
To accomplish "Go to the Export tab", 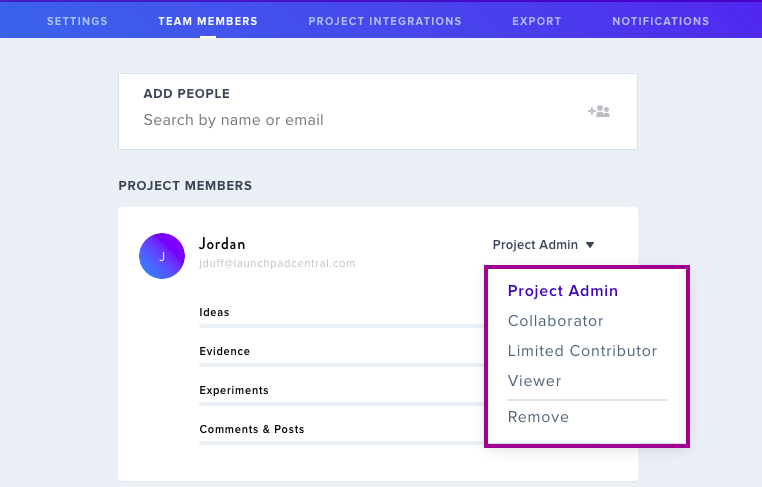I will (x=537, y=21).
